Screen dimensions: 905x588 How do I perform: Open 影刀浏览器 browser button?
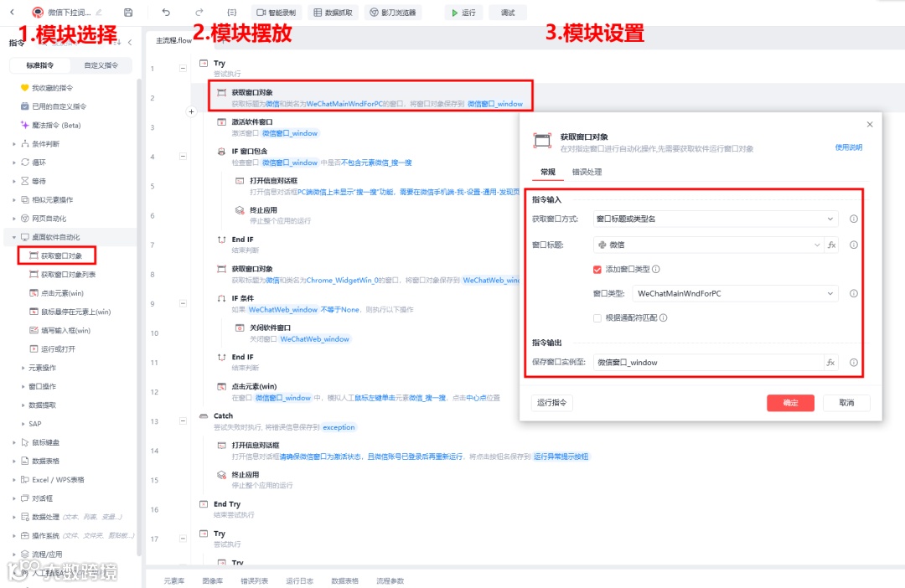[x=392, y=12]
